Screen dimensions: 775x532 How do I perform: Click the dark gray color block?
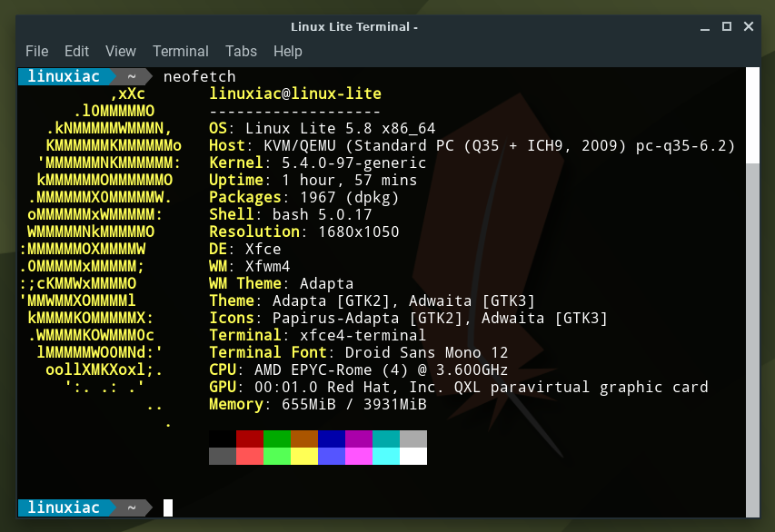click(x=223, y=456)
